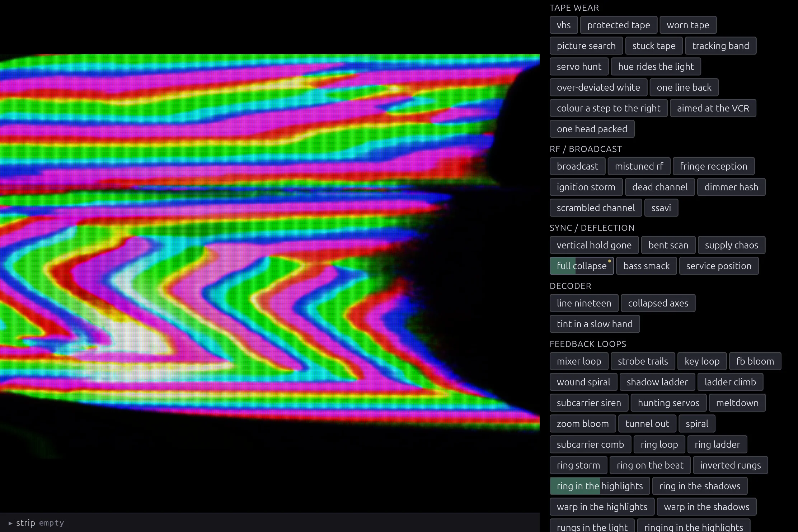
Task: Apply the protected tape preset
Action: 619,25
